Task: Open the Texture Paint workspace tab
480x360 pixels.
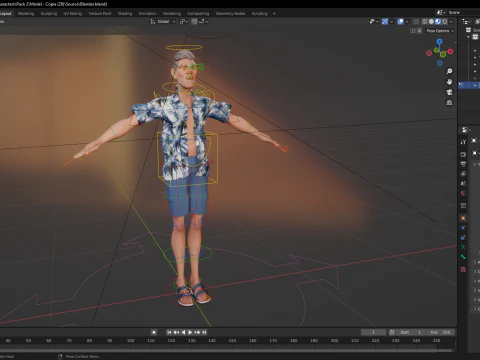Action: pos(100,14)
